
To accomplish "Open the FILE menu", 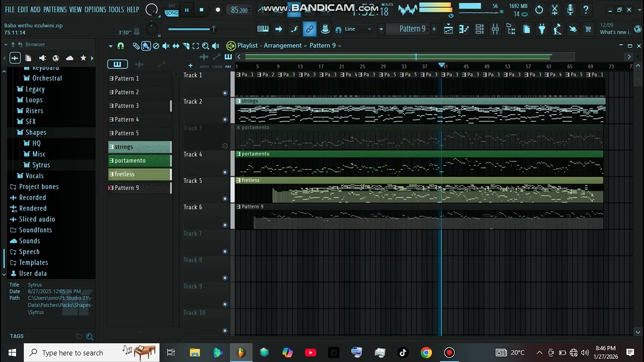I will coord(10,10).
